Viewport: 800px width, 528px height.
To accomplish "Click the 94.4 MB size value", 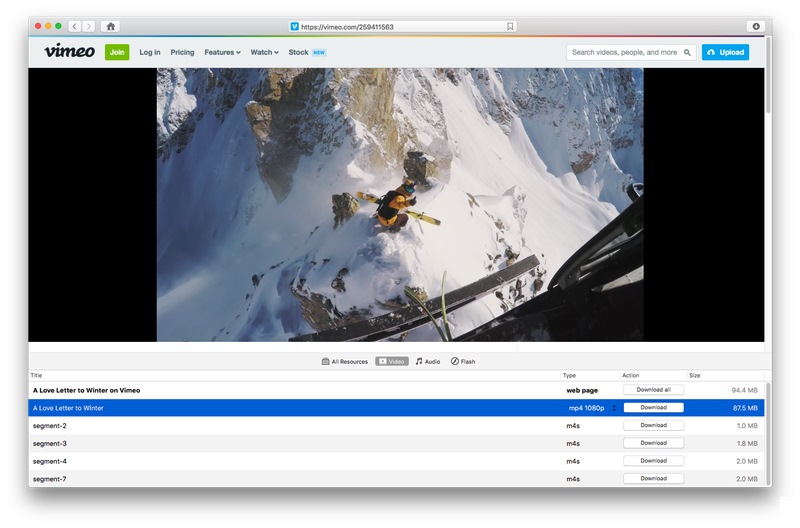I will tap(744, 390).
